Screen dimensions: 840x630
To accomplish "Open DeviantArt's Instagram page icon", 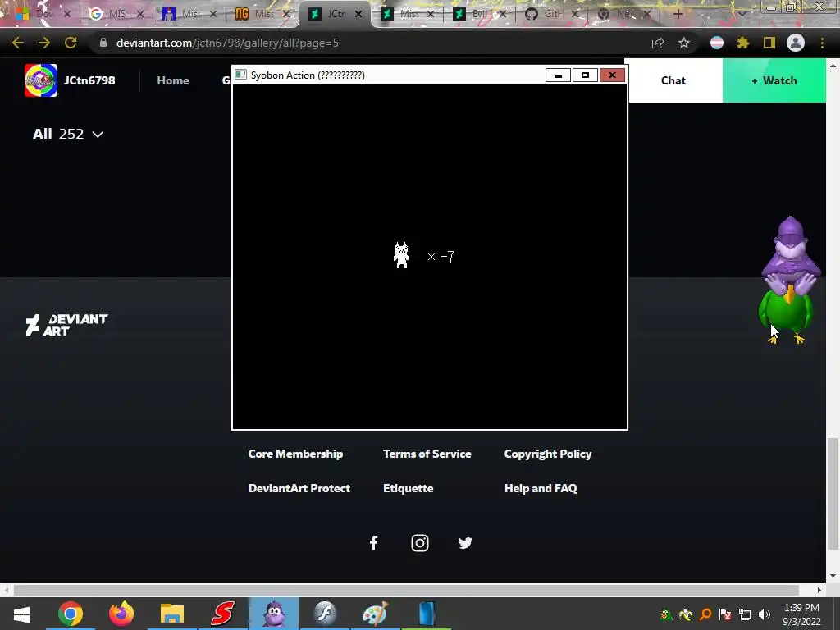I will coord(420,543).
